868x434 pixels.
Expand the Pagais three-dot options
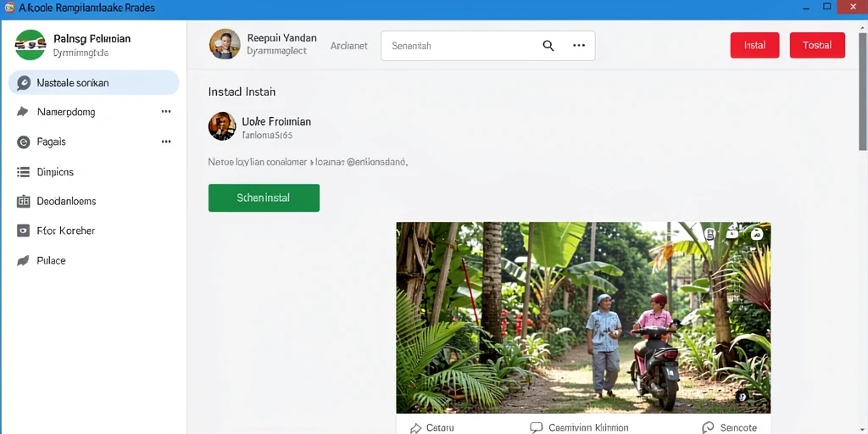(x=166, y=142)
